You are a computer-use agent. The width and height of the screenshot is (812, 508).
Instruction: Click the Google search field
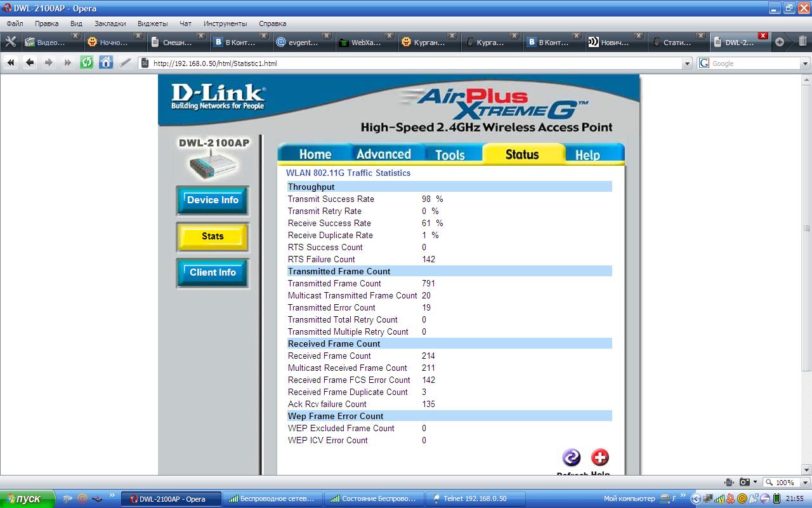click(755, 63)
